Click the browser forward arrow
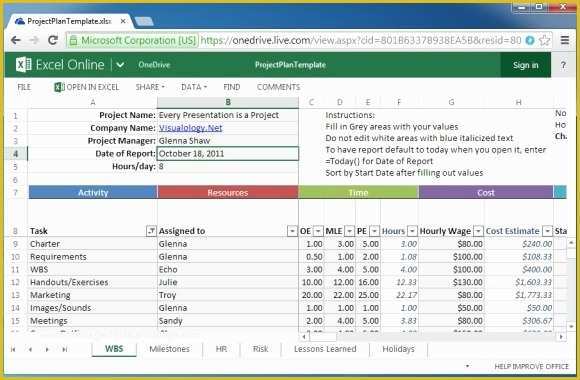This screenshot has height=380, width=580. (34, 40)
